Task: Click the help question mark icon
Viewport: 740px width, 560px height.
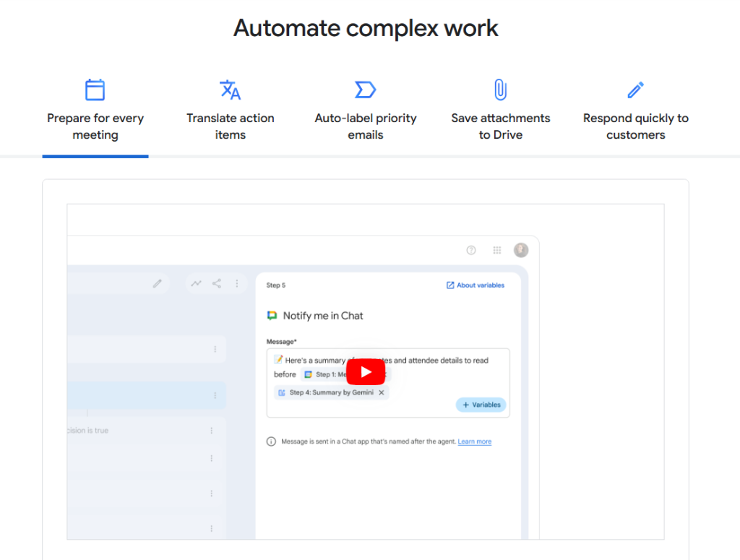Action: tap(471, 250)
